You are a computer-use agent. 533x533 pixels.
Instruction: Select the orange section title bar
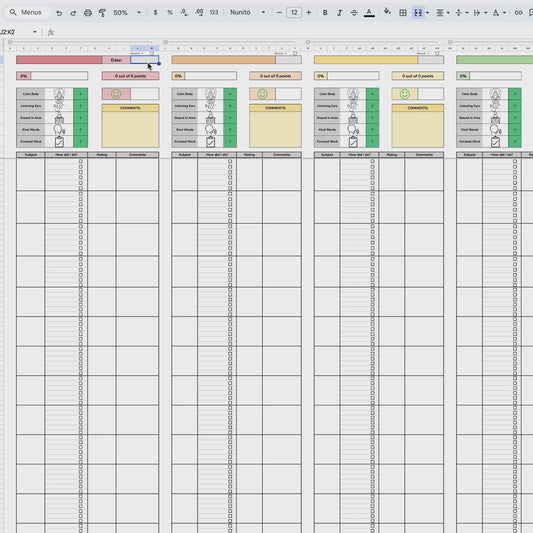pyautogui.click(x=224, y=60)
